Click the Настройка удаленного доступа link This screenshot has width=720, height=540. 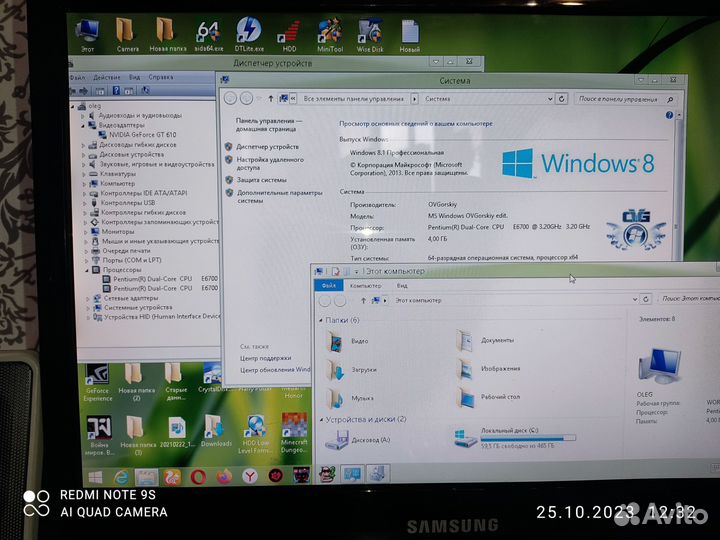pos(270,163)
